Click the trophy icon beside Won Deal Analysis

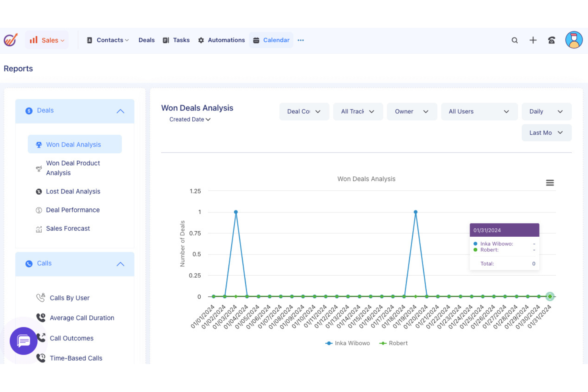(39, 145)
